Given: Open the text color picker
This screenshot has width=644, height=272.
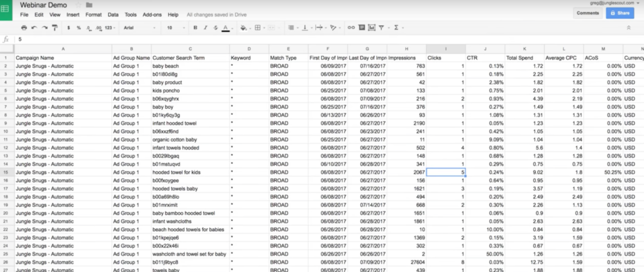Looking at the screenshot, I should click(225, 28).
